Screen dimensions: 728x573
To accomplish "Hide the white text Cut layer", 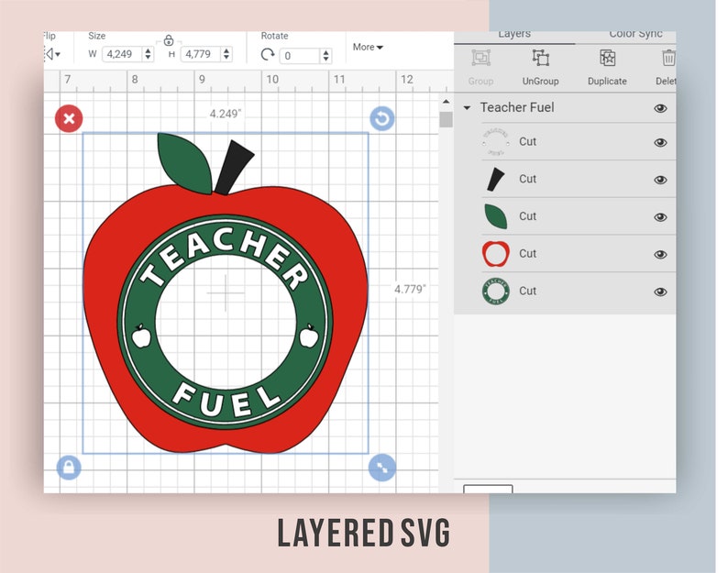I will [x=660, y=142].
